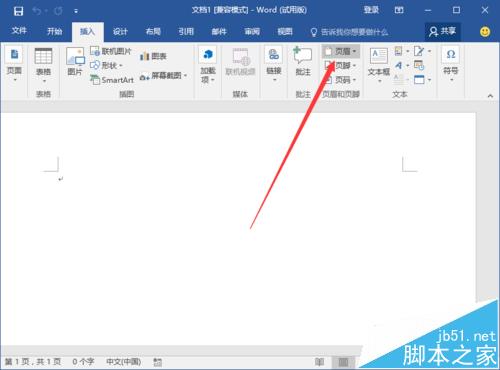Switch to the 开始 tab
Viewport: 500px width, 370px height.
pyautogui.click(x=54, y=32)
